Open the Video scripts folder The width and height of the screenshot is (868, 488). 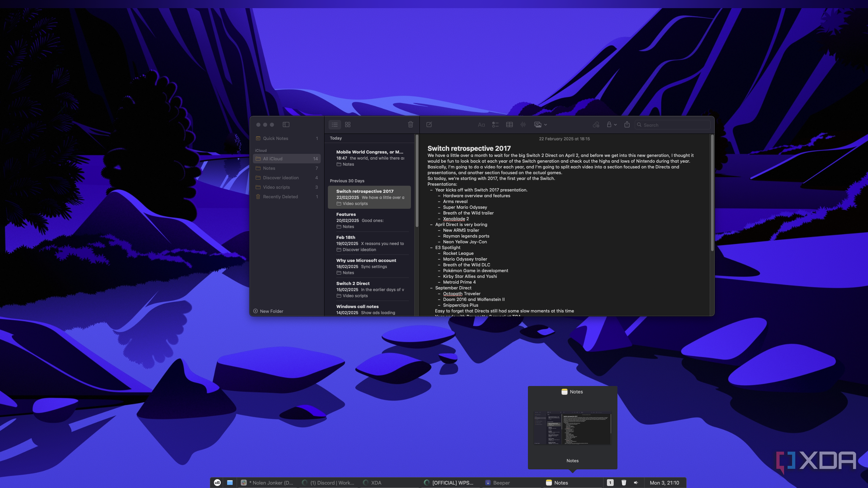287,187
